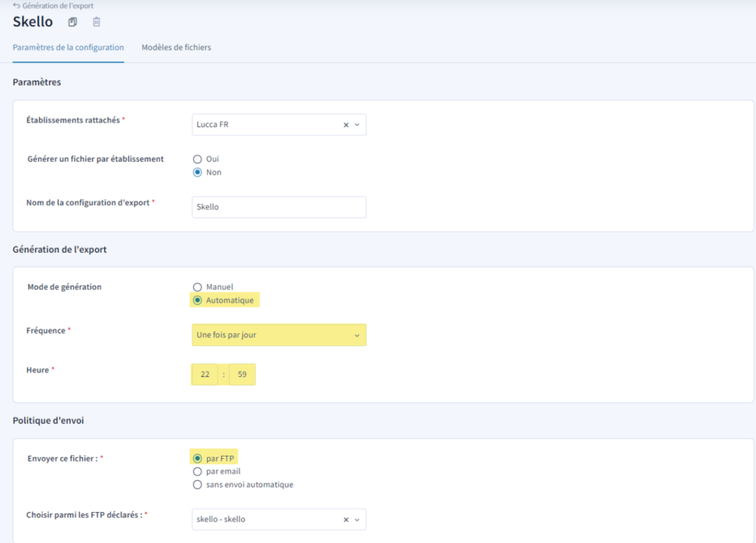Screen dimensions: 756x543
Task: Click the Heure label
Action: click(38, 370)
